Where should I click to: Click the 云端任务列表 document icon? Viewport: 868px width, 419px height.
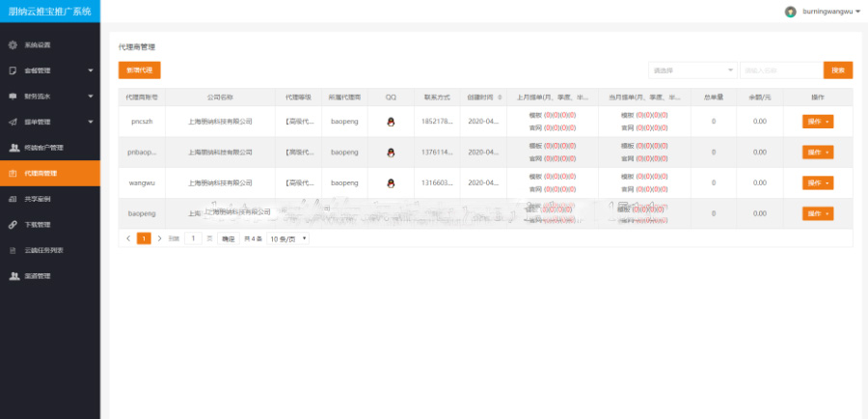14,250
